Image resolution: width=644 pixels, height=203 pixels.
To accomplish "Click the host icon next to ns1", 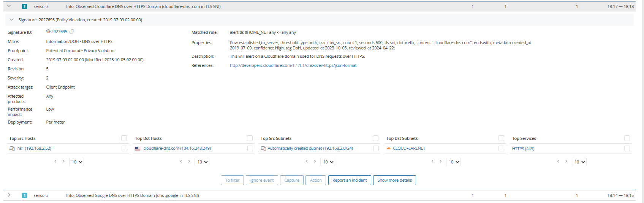I will pos(12,149).
